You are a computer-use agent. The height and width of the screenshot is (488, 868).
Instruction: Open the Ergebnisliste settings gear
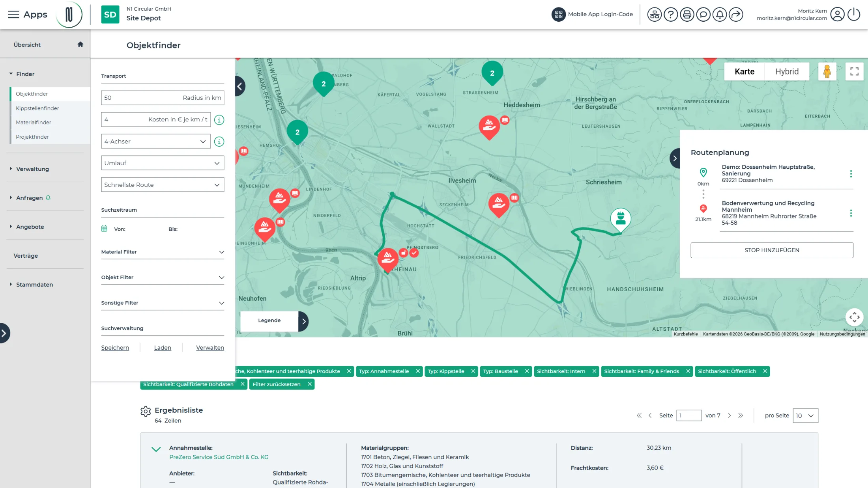click(146, 411)
